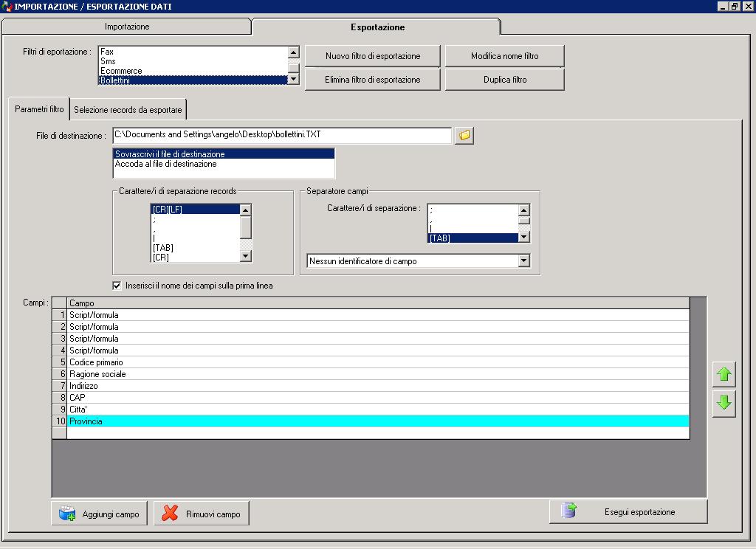Viewport: 756px width, 549px height.
Task: Select the Citta' field row
Action: point(378,410)
